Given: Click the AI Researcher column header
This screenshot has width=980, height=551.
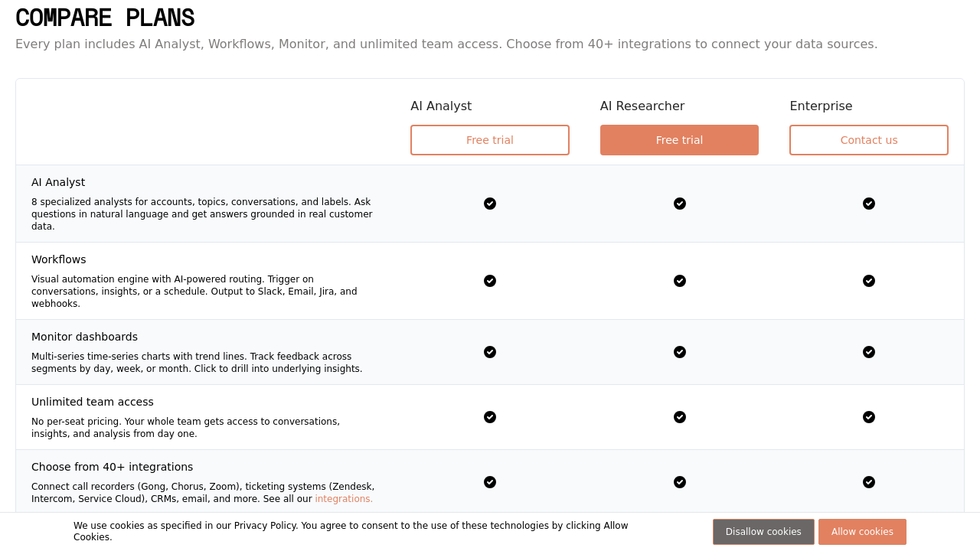Looking at the screenshot, I should [642, 106].
